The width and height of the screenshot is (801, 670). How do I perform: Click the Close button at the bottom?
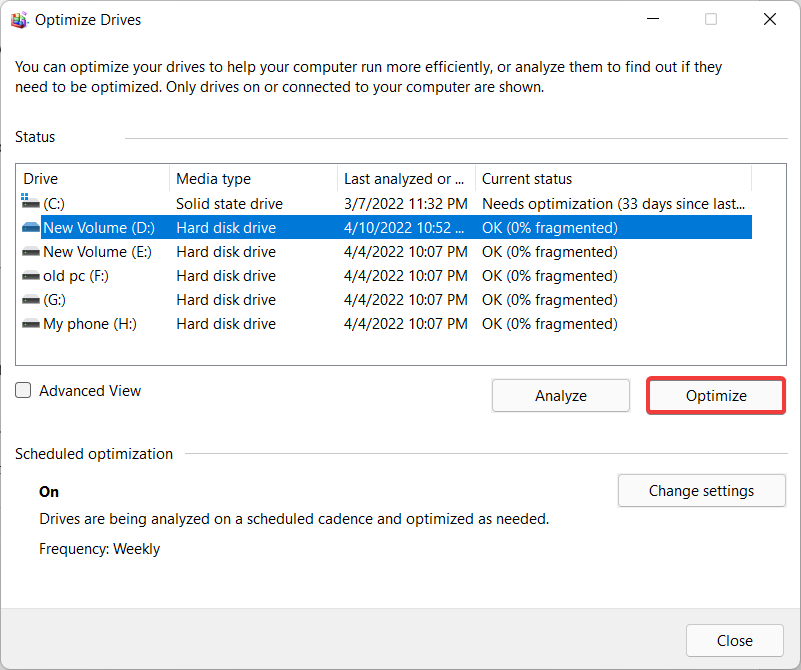coord(734,640)
